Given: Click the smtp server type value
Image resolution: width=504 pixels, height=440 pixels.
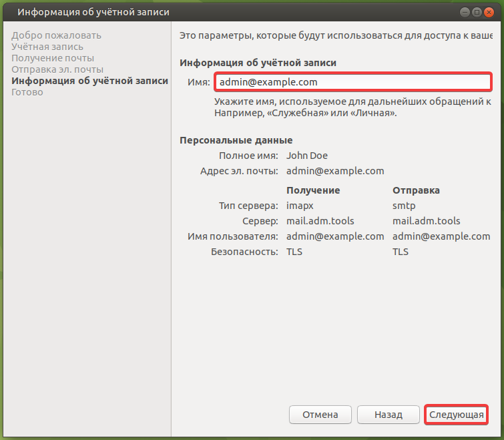Looking at the screenshot, I should 404,206.
